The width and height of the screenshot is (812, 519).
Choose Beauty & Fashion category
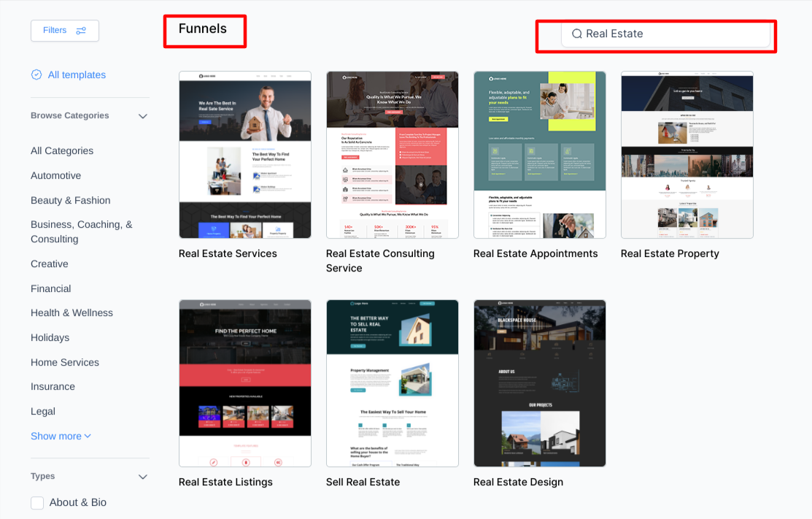click(71, 201)
